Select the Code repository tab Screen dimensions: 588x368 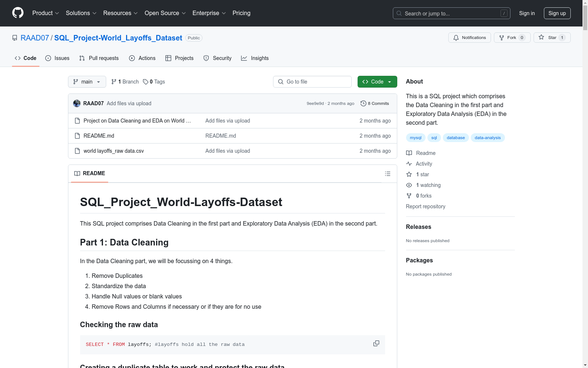click(26, 58)
